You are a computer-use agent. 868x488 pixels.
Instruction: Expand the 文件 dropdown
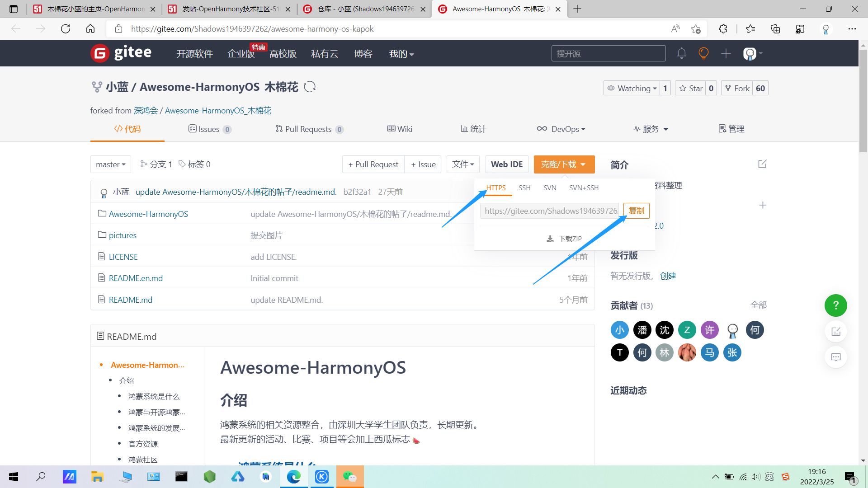point(463,164)
